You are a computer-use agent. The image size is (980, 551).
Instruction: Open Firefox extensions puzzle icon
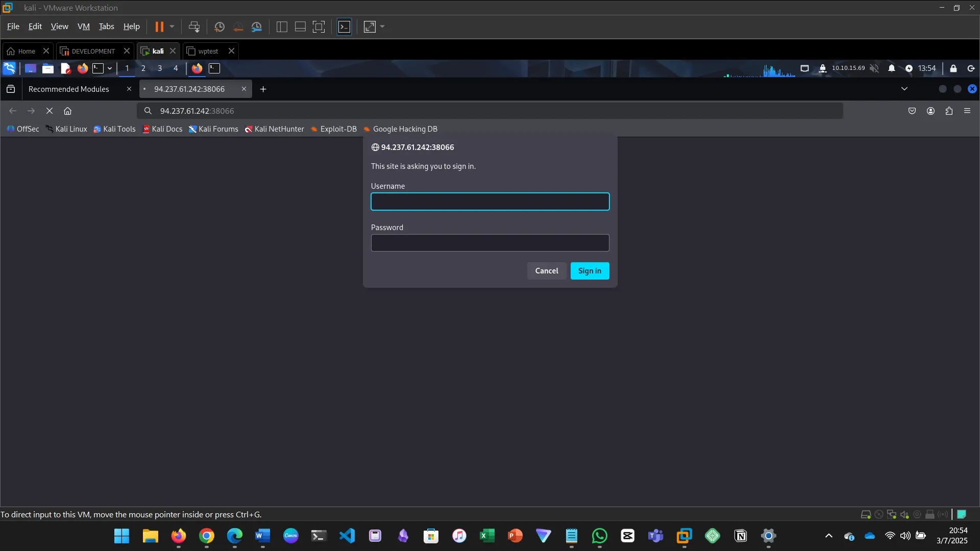(x=949, y=111)
